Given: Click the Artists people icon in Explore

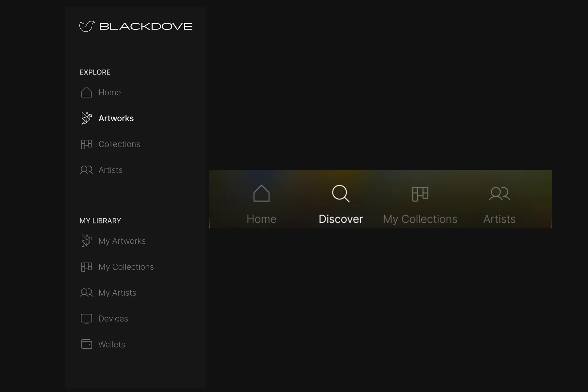Looking at the screenshot, I should coord(87,170).
